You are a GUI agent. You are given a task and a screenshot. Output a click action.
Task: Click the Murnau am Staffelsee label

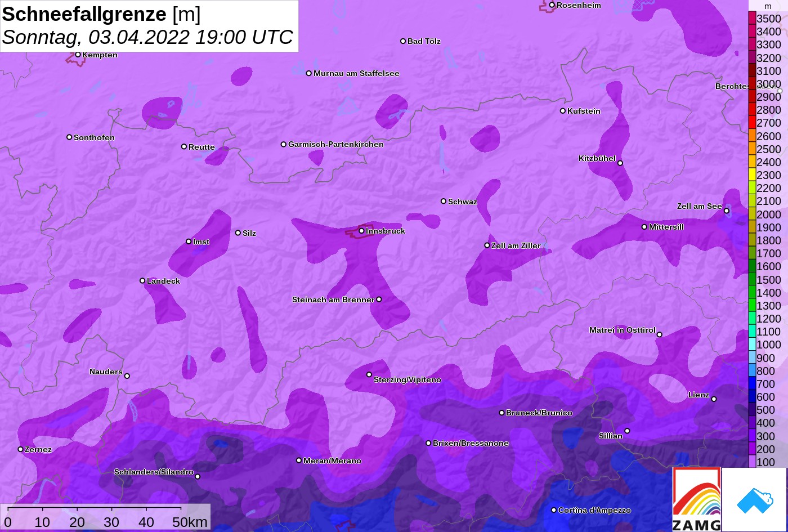(356, 73)
